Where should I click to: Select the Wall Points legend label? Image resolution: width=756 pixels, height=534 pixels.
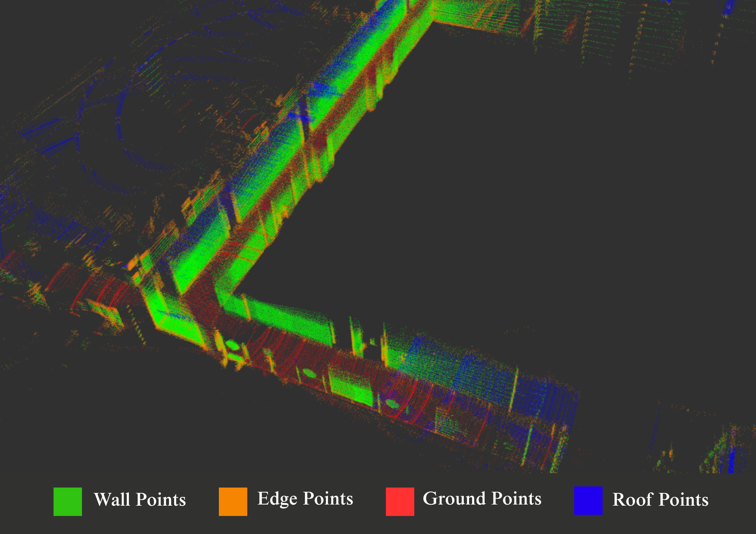pyautogui.click(x=140, y=500)
